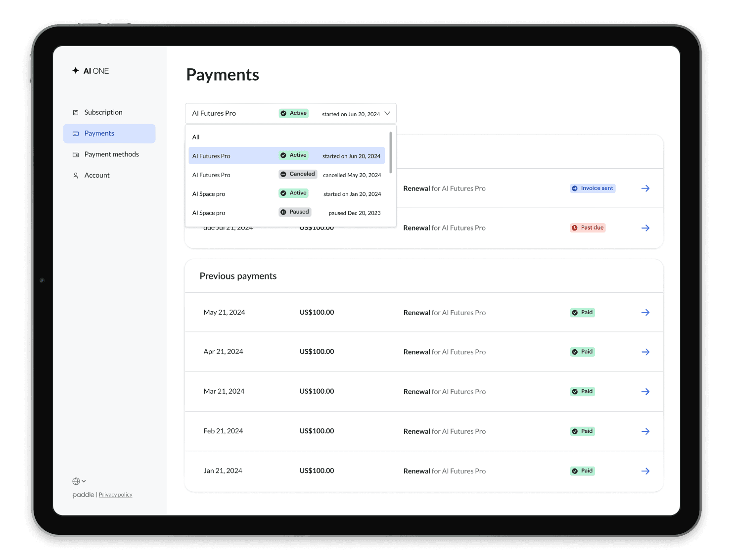Screen dimensions: 732x560
Task: Click the Paid badge on Feb 21 row
Action: pos(582,431)
